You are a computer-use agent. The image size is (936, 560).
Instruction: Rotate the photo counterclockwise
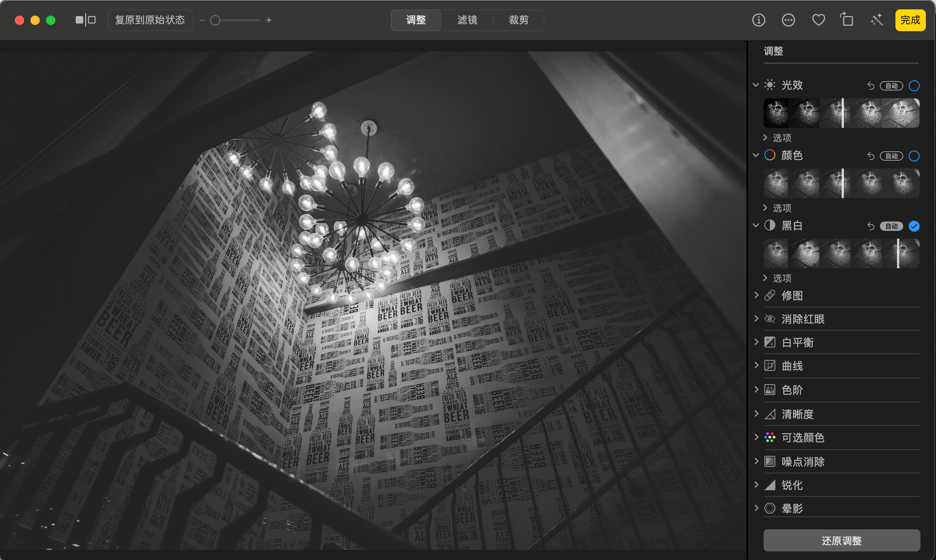pyautogui.click(x=847, y=19)
